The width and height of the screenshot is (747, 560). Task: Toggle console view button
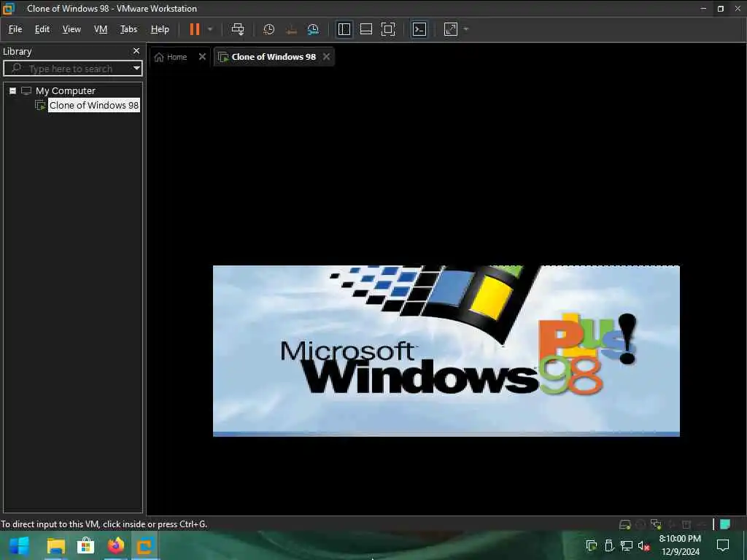[419, 29]
